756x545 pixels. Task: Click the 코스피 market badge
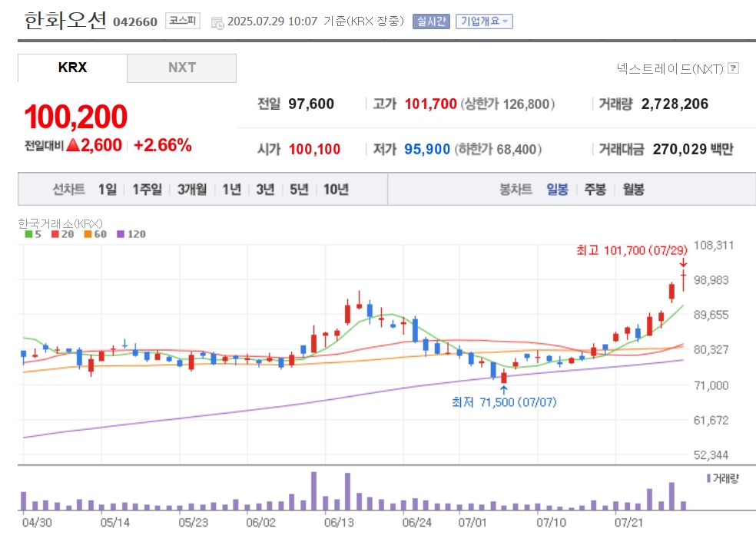183,21
